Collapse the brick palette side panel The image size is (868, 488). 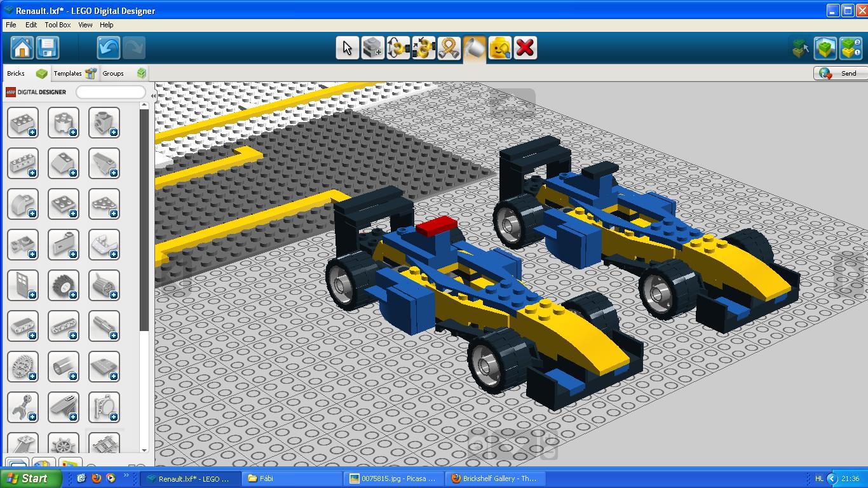pyautogui.click(x=153, y=96)
